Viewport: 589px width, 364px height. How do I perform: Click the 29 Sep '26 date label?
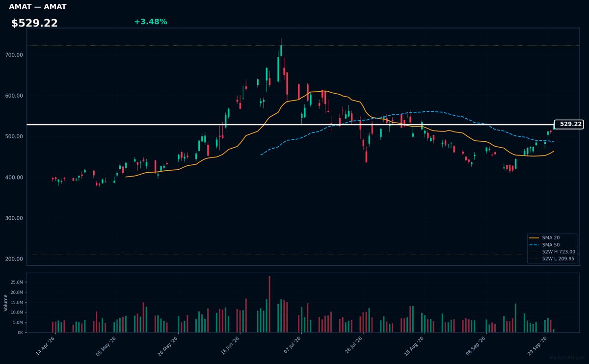pyautogui.click(x=538, y=346)
